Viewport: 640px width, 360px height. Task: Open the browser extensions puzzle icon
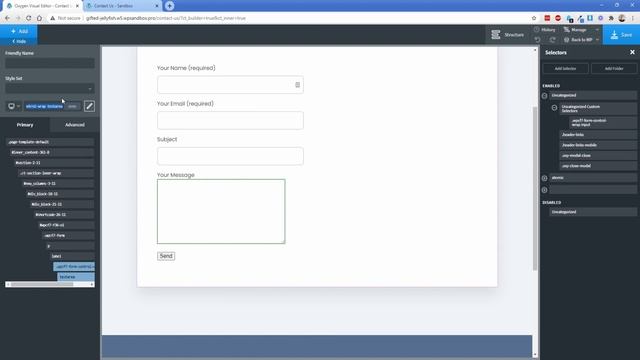611,18
